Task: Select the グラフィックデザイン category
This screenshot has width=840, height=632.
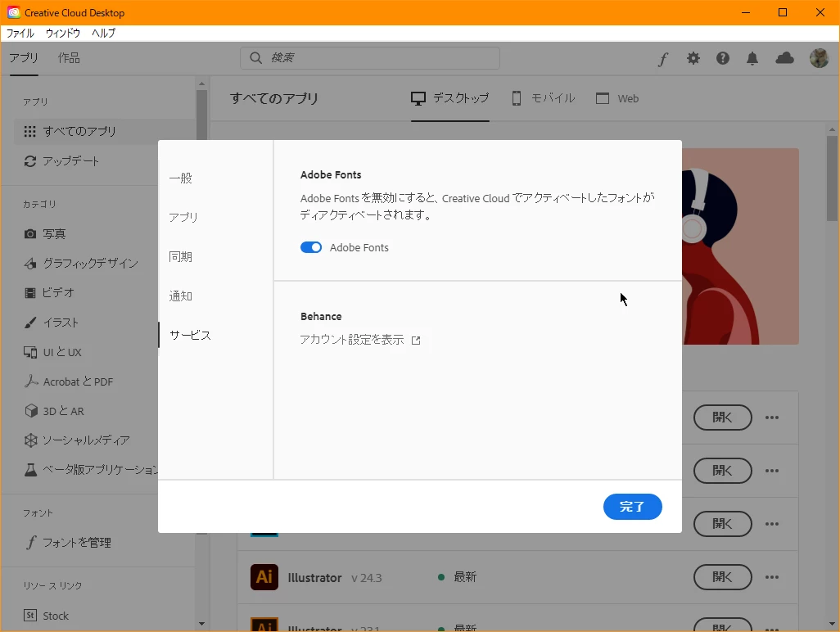Action: [81, 263]
